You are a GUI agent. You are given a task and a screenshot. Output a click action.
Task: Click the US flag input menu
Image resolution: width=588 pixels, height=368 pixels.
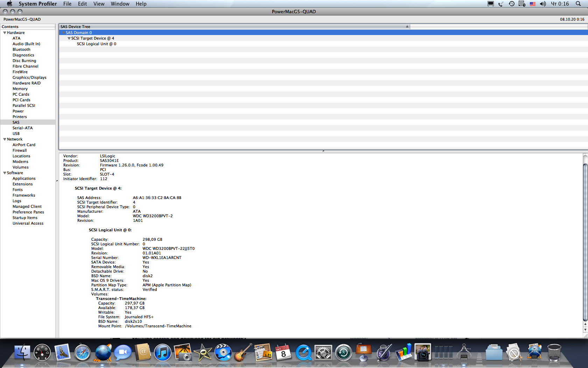532,4
